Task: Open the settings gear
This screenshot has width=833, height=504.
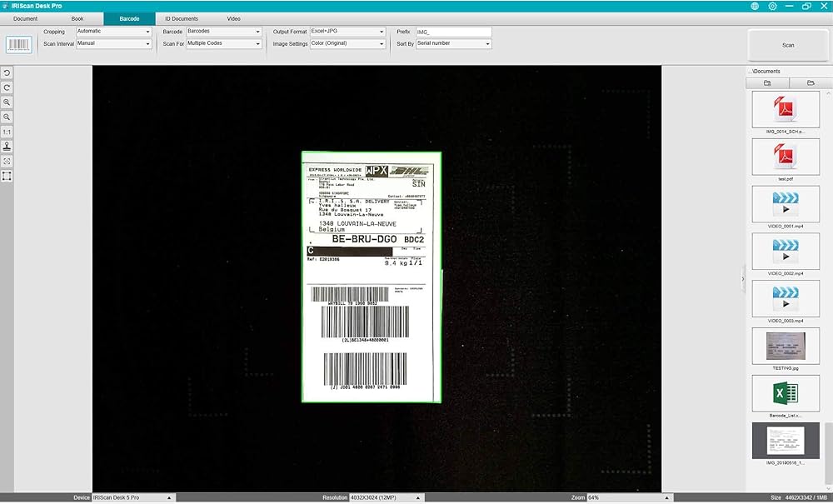Action: (772, 6)
